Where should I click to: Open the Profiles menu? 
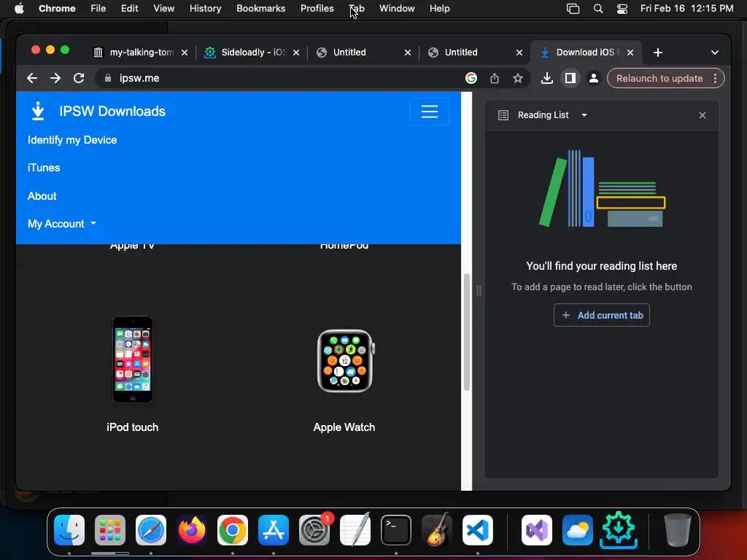click(317, 8)
